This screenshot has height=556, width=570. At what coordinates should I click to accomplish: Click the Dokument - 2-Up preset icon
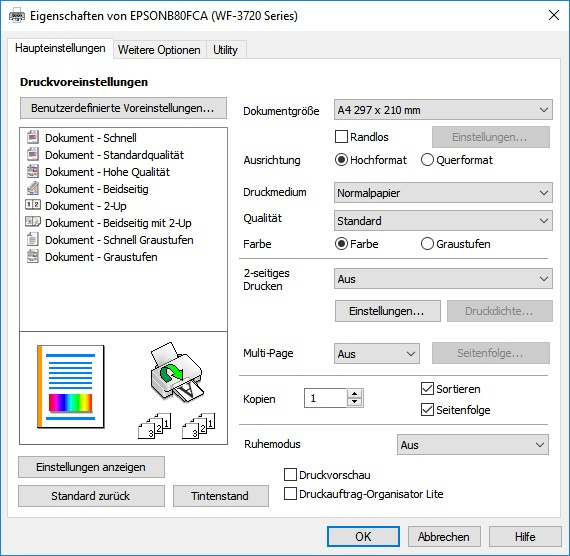(33, 204)
